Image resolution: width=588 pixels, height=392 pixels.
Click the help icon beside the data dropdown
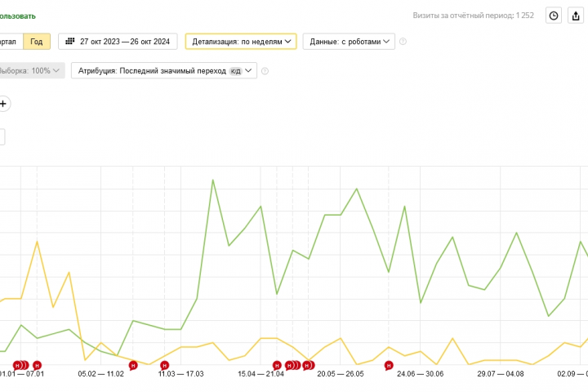(403, 42)
